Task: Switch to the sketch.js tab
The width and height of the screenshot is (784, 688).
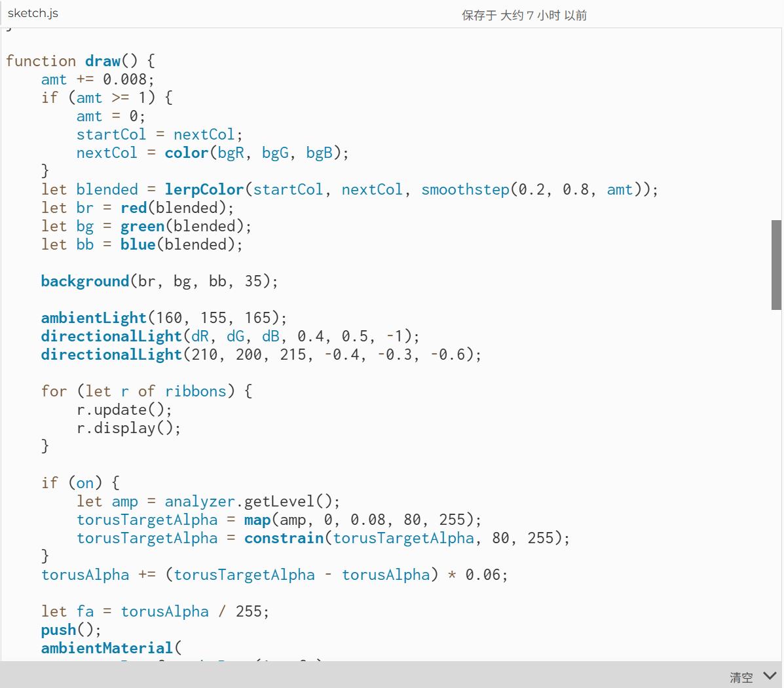Action: (33, 12)
